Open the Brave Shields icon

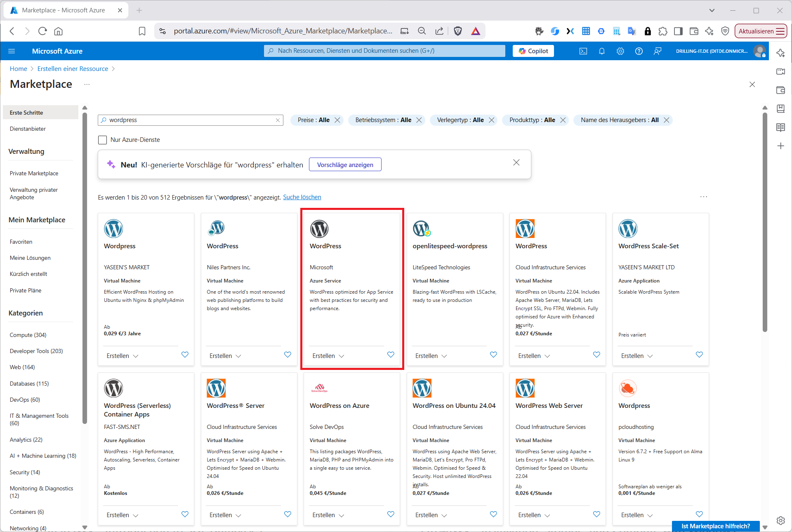(458, 31)
